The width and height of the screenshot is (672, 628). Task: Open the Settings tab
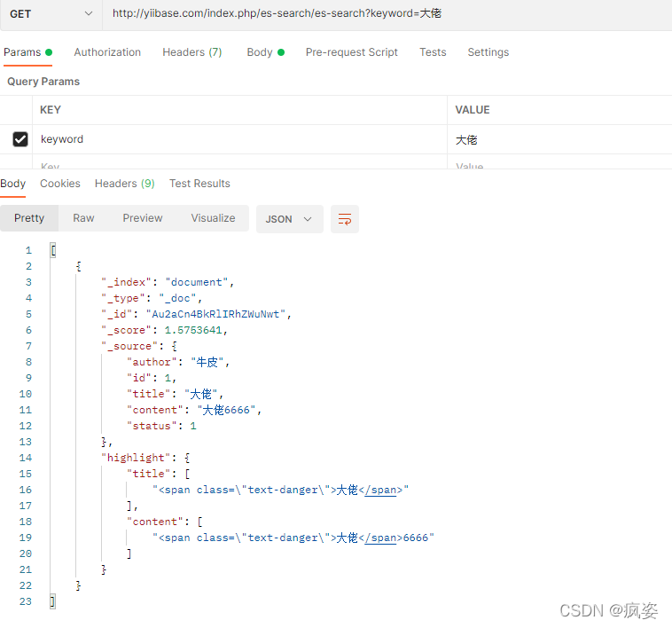488,52
